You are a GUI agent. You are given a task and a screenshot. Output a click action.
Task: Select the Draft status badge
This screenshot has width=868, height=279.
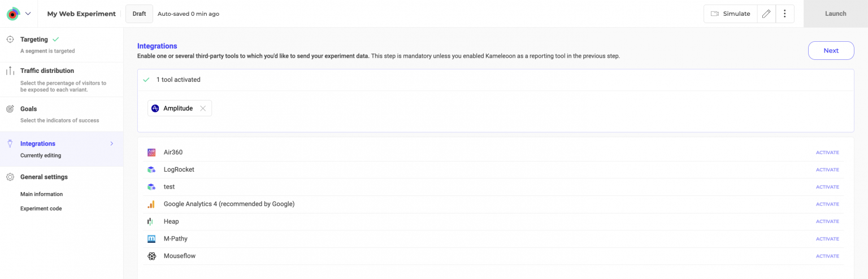tap(139, 14)
